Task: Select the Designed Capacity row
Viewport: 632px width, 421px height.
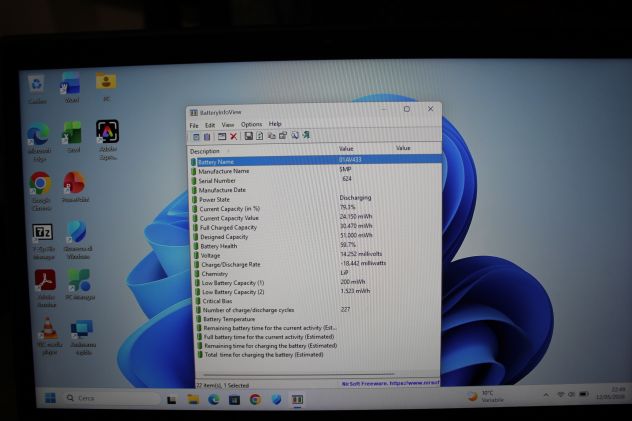Action: pyautogui.click(x=316, y=236)
